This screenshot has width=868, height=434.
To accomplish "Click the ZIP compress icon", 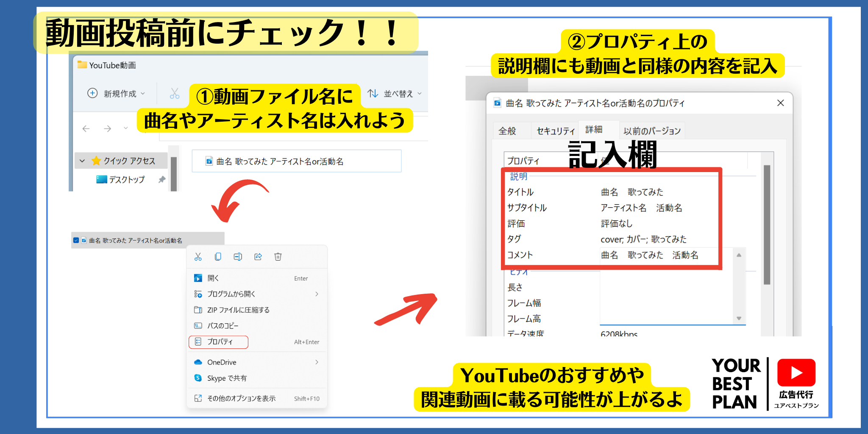I will [198, 310].
